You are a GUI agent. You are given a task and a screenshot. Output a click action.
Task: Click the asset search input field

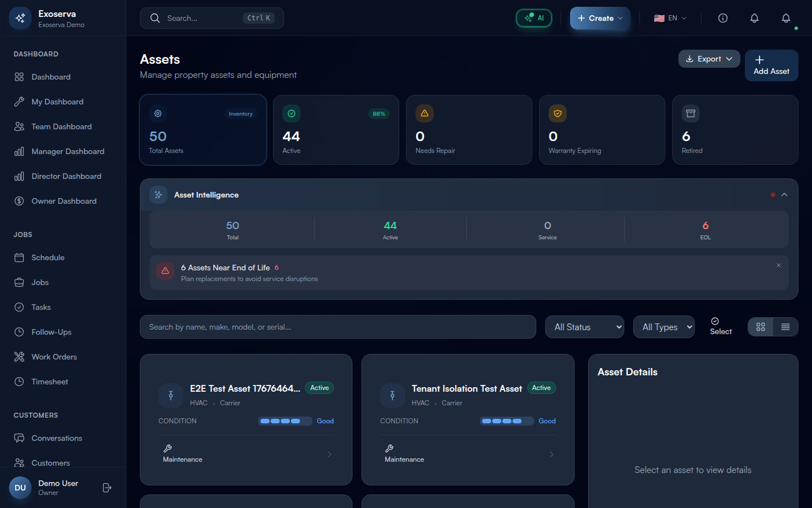point(338,327)
